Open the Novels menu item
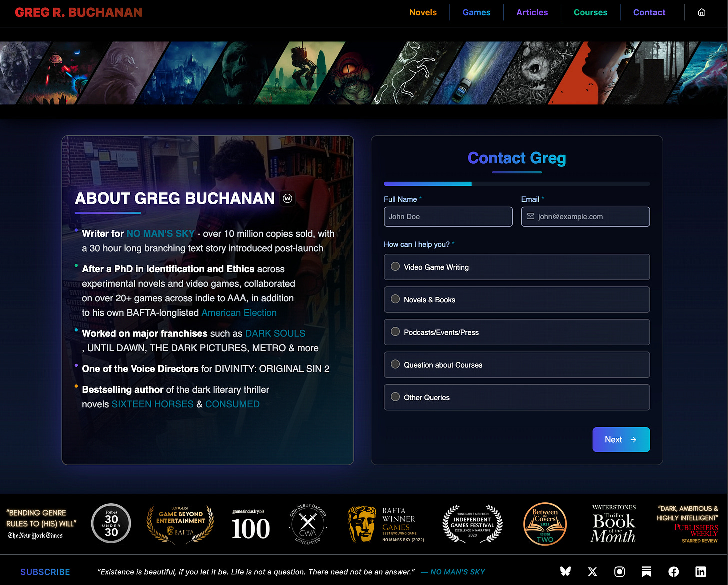Viewport: 728px width, 585px height. point(423,12)
